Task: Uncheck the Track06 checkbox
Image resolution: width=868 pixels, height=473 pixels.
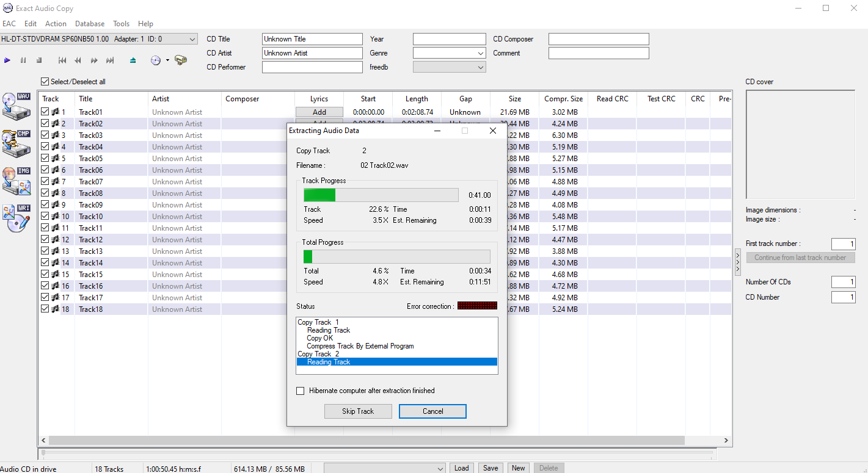Action: 45,170
